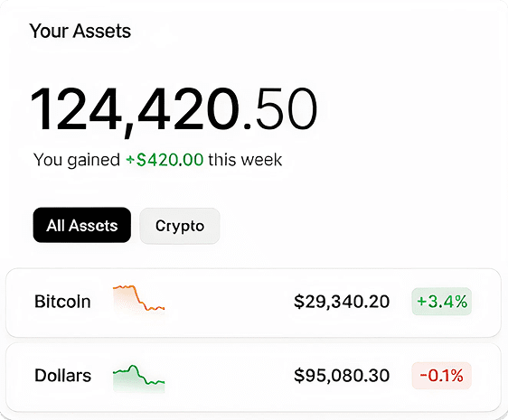This screenshot has width=508, height=420.
Task: Click the $95,080.30 Dollars balance
Action: click(342, 376)
